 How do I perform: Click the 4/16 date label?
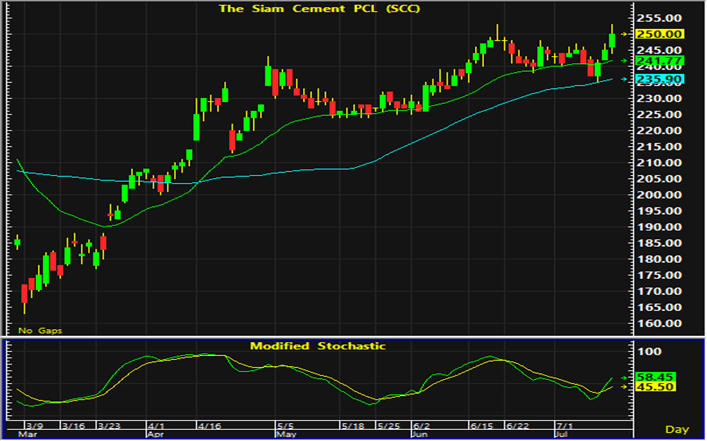pyautogui.click(x=208, y=426)
